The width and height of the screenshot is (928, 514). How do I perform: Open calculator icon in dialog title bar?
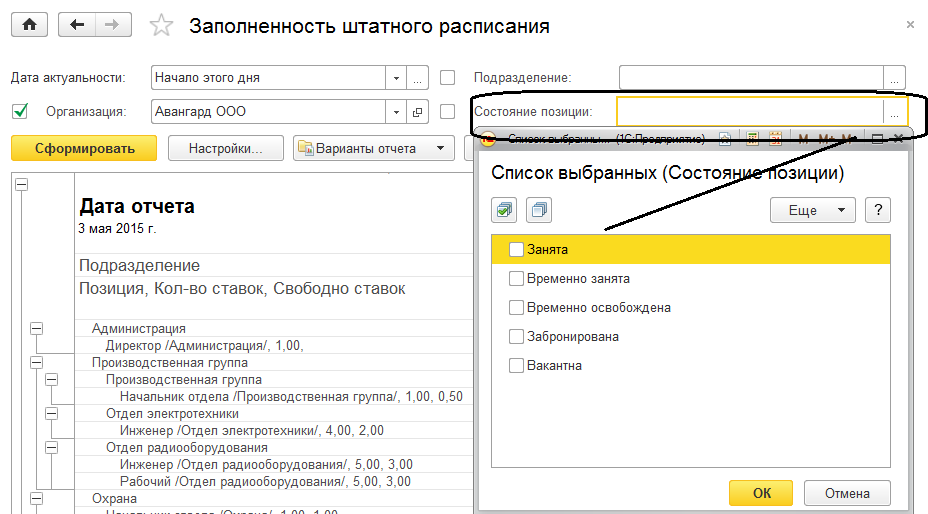[x=751, y=139]
